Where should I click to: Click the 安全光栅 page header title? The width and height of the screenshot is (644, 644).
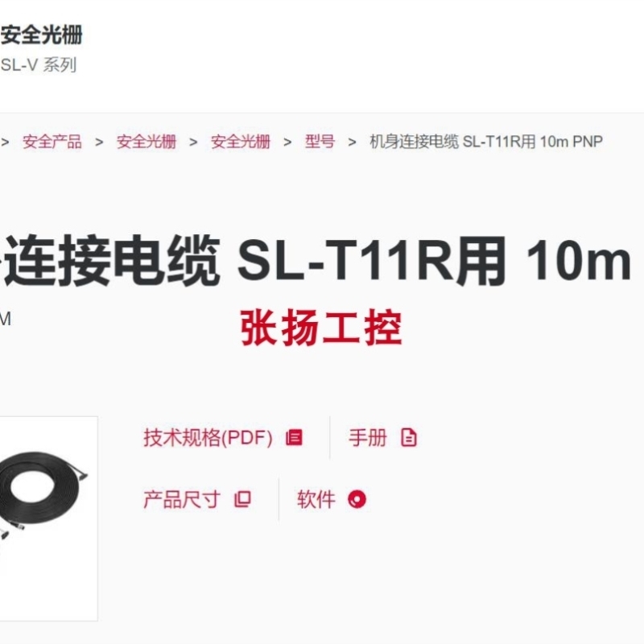[x=42, y=35]
